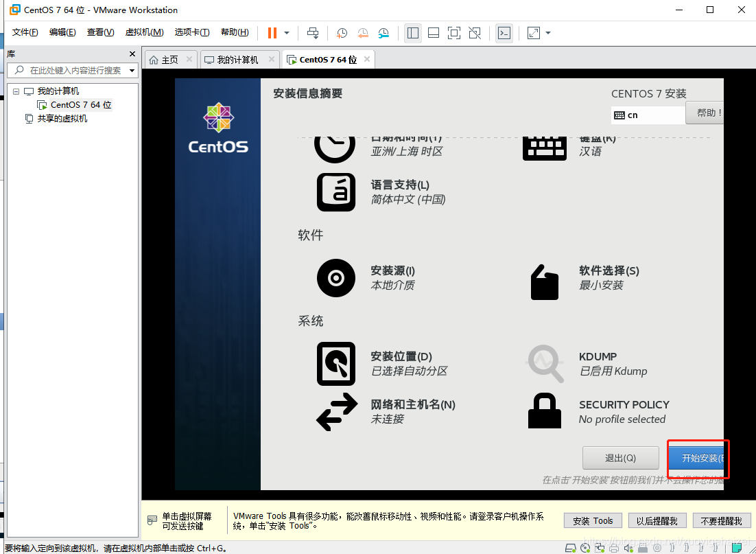Open 语言支持(L) language icon

[x=336, y=192]
